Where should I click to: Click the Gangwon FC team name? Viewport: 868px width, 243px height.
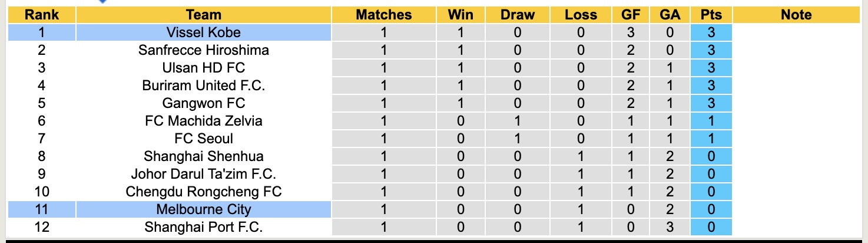click(x=204, y=103)
